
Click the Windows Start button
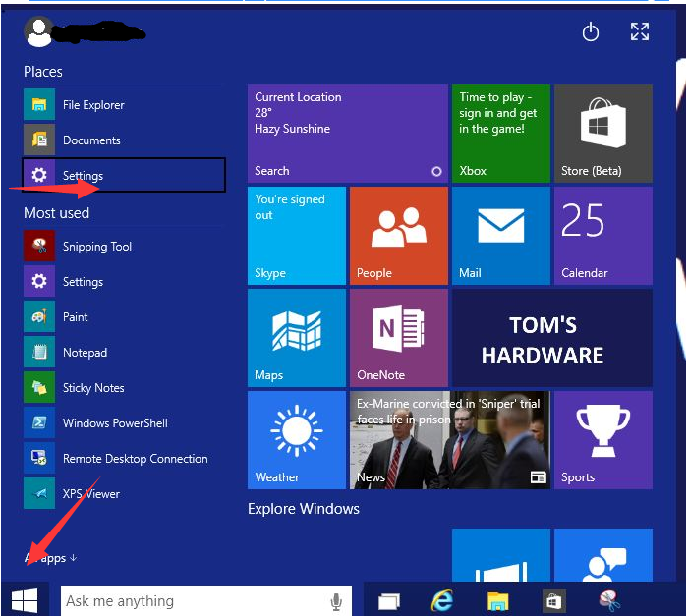tap(25, 599)
